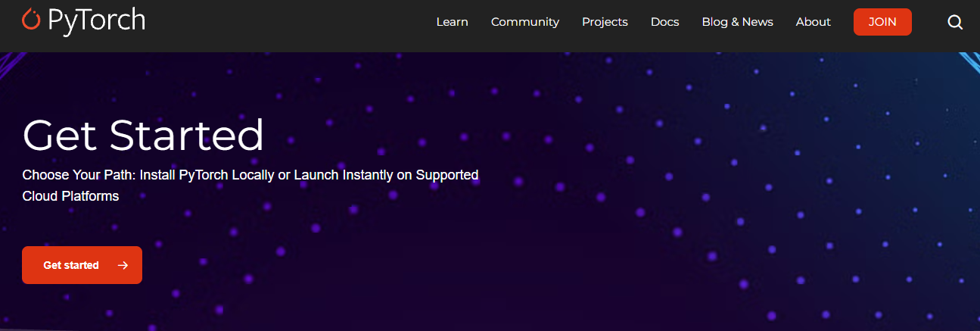Click the arrow icon inside Get started button

point(123,265)
